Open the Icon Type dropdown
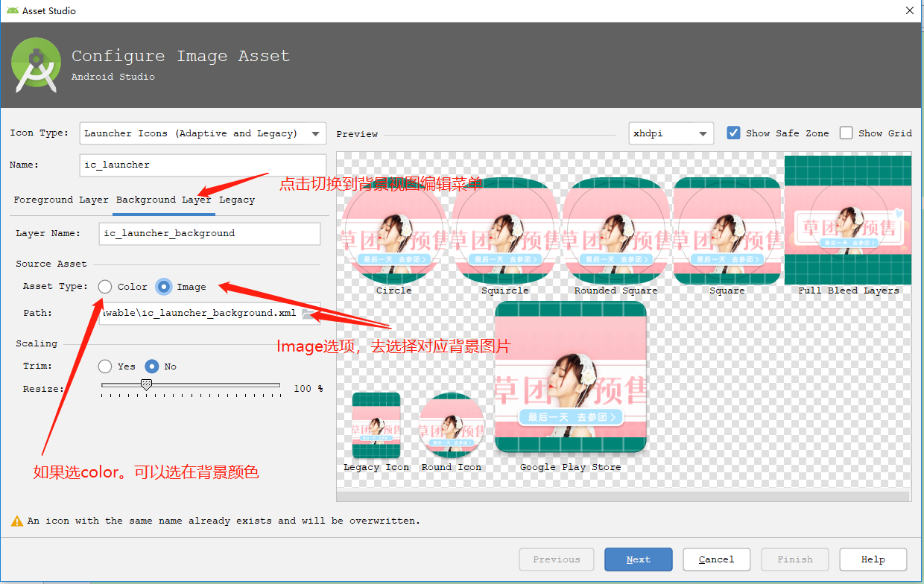The height and width of the screenshot is (584, 924). click(203, 133)
